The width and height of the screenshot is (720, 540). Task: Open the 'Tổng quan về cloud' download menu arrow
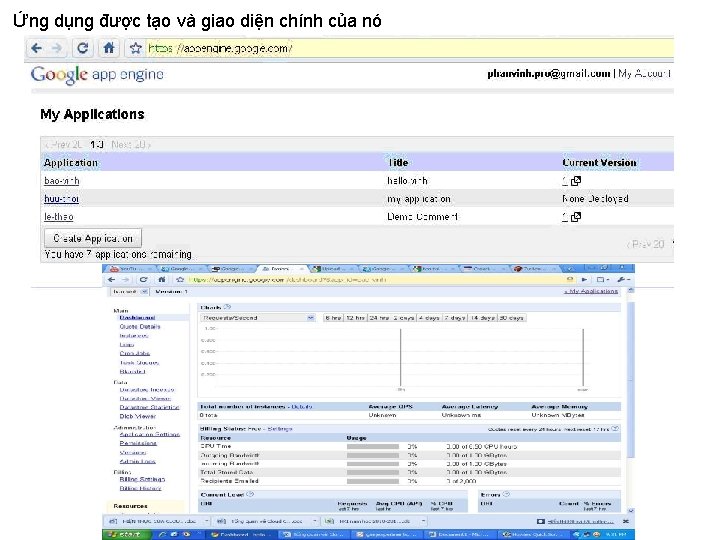click(x=315, y=521)
